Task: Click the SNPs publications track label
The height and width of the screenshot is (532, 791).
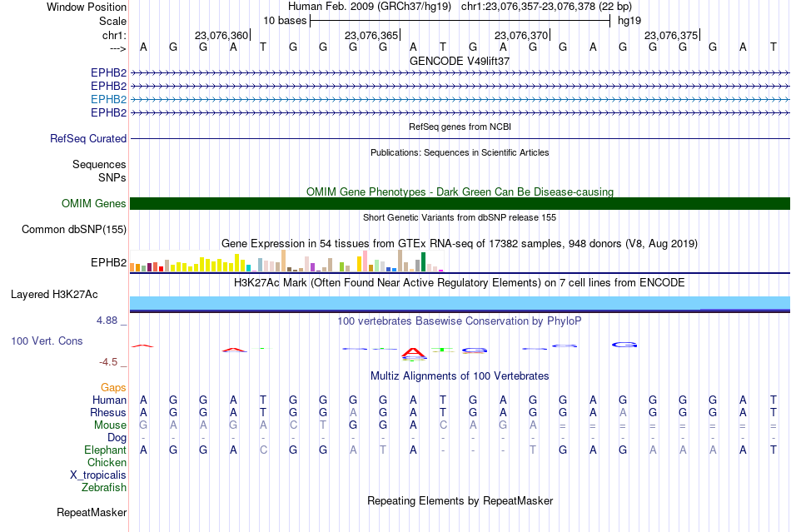Action: (x=112, y=177)
